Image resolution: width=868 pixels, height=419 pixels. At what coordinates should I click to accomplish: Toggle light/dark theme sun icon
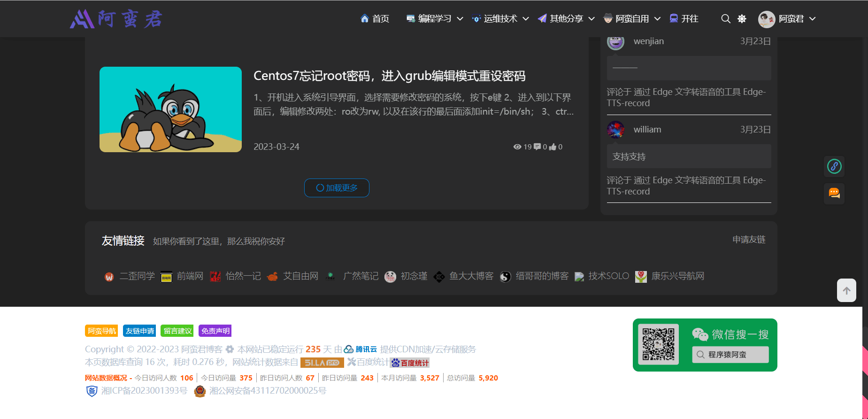tap(742, 19)
